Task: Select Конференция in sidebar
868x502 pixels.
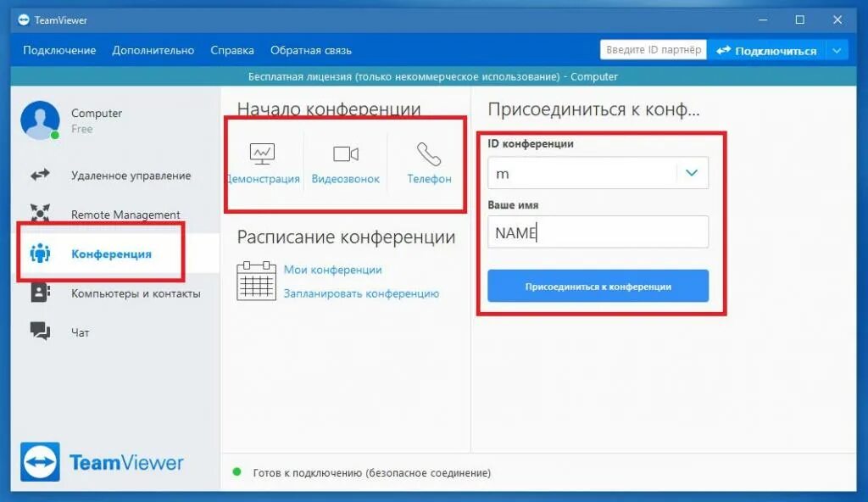Action: [115, 254]
